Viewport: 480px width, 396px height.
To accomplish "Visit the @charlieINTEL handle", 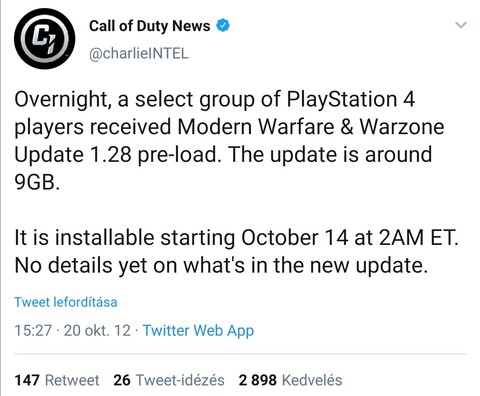I will coord(139,53).
